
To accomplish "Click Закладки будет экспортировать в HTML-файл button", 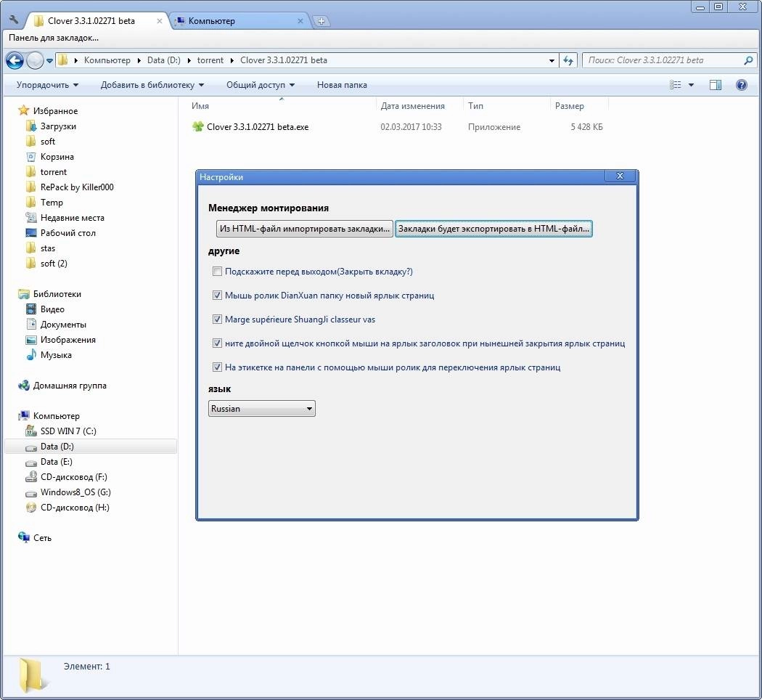I will click(x=493, y=229).
